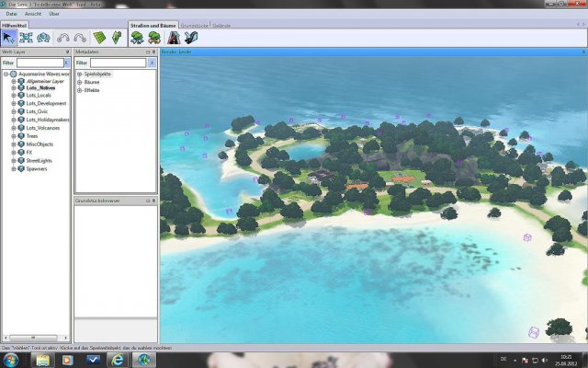The width and height of the screenshot is (588, 368).
Task: Toggle the green grid icon
Action: click(99, 38)
